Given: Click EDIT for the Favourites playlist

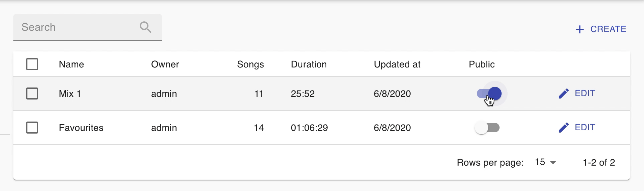Looking at the screenshot, I should [577, 127].
